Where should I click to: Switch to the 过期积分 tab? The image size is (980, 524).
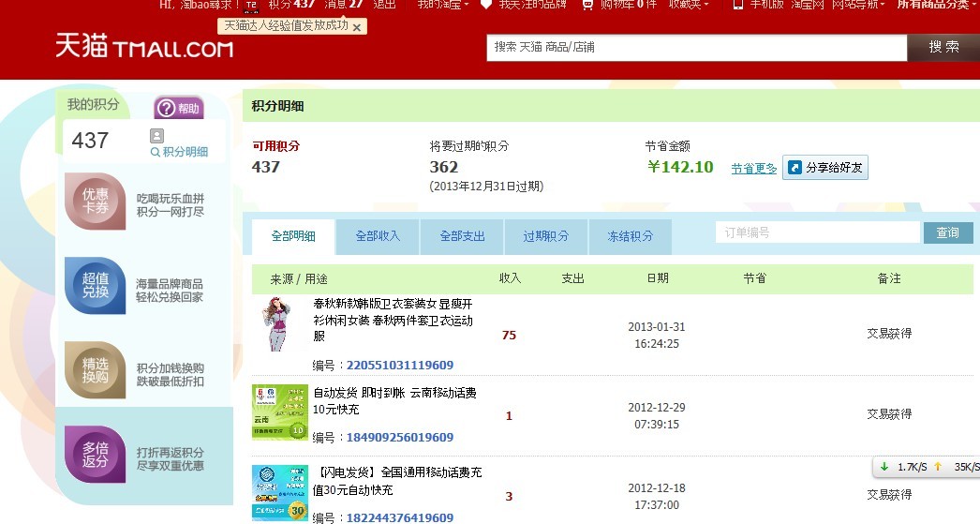pyautogui.click(x=545, y=236)
